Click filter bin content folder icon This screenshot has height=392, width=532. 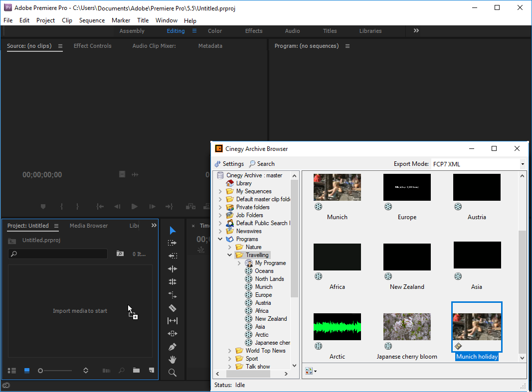coord(120,254)
